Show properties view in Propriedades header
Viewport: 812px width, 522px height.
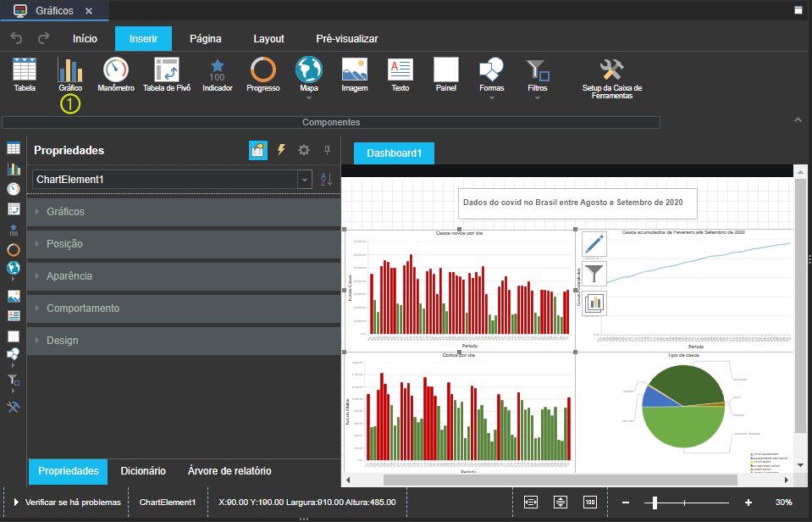[258, 150]
